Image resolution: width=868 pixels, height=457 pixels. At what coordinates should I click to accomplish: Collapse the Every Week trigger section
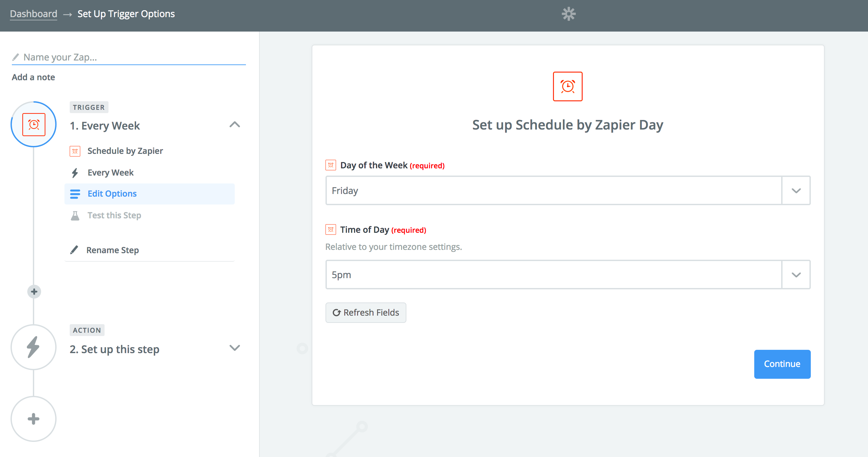234,125
